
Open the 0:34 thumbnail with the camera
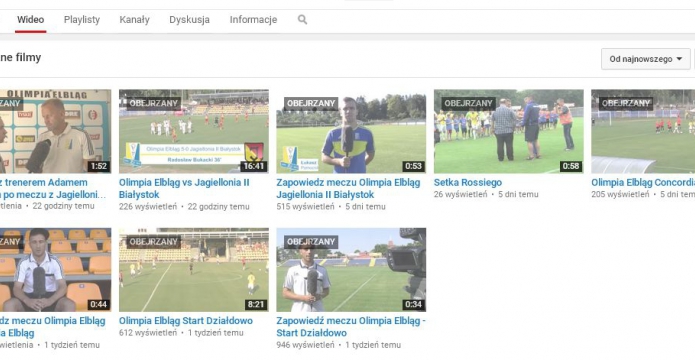click(x=351, y=270)
